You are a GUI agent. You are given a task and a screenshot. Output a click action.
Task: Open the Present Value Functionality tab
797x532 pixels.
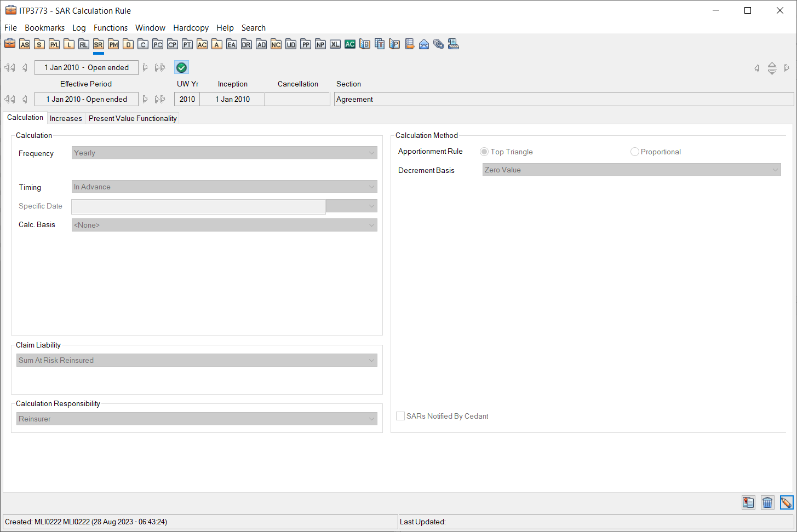click(133, 118)
